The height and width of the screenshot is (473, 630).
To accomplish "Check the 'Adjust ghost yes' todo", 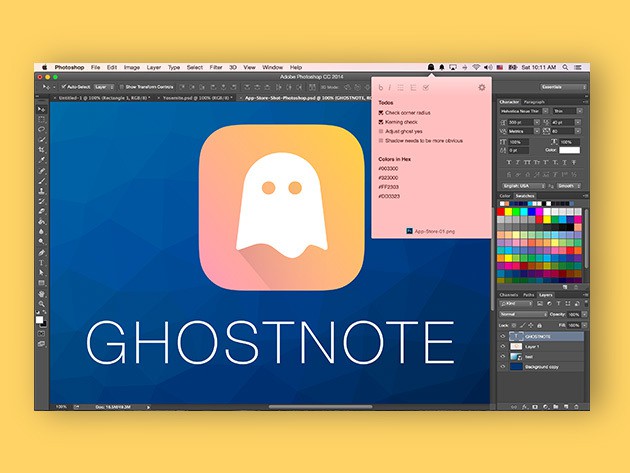I will click(381, 131).
